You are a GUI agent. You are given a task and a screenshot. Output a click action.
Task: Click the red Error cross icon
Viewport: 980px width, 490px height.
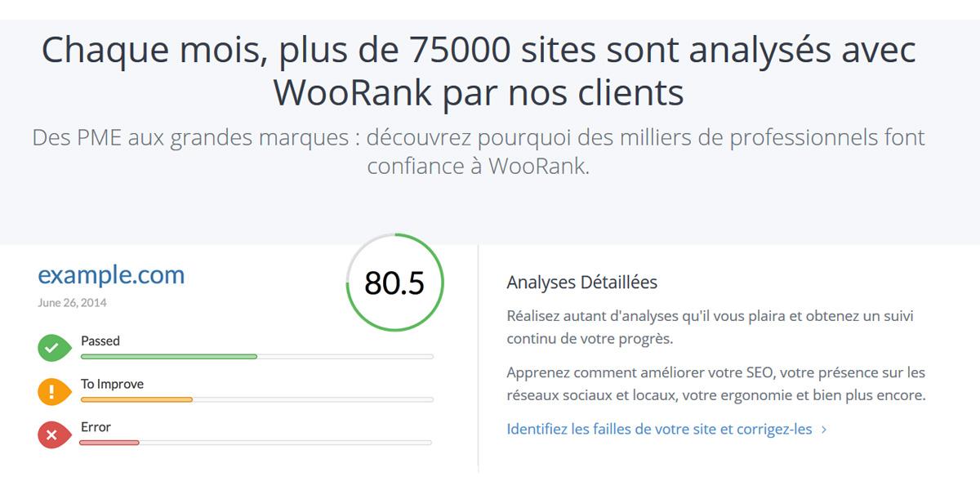tap(53, 434)
